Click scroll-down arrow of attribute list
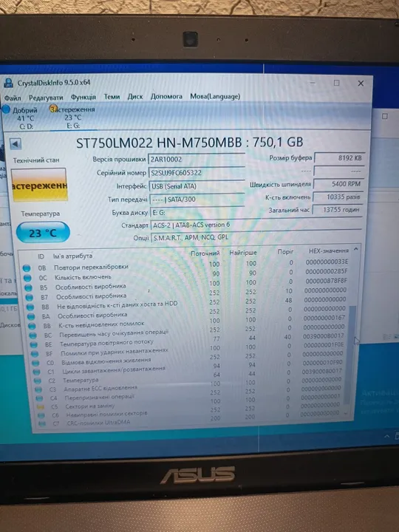 pyautogui.click(x=346, y=413)
